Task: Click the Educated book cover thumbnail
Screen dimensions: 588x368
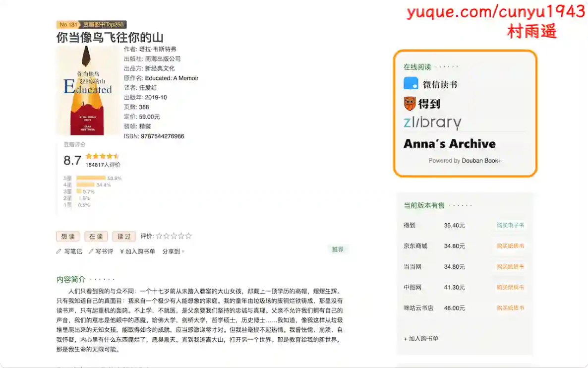Action: (87, 90)
